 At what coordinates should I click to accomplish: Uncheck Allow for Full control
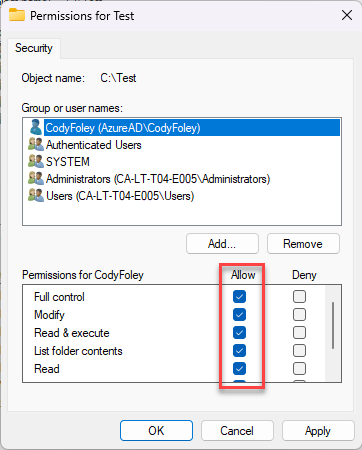[x=239, y=296]
